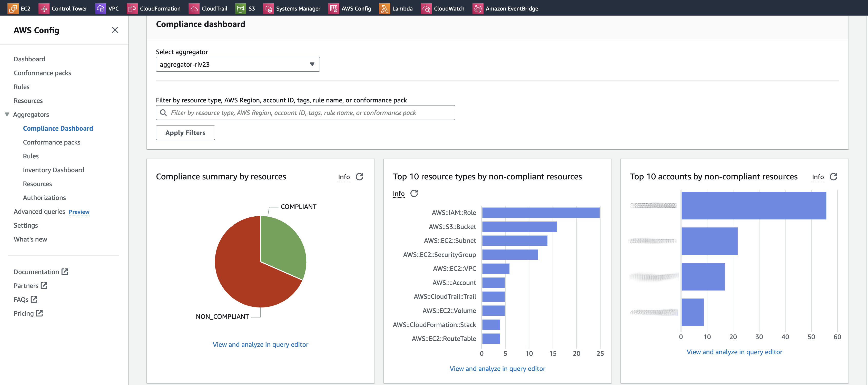This screenshot has height=385, width=868.
Task: Select Compliance Dashboard under Aggregators
Action: coord(58,128)
